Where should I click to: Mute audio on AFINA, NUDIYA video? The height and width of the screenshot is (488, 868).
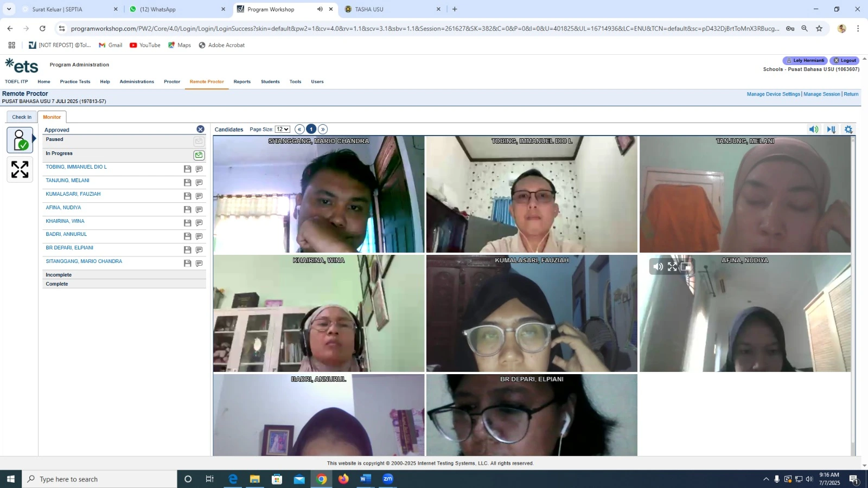[x=658, y=267]
